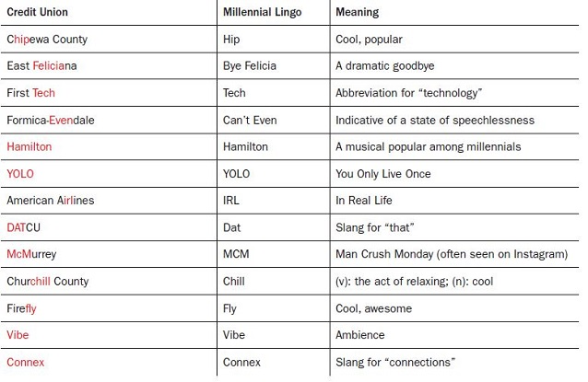Click the First Tech credit union name

tap(30, 93)
